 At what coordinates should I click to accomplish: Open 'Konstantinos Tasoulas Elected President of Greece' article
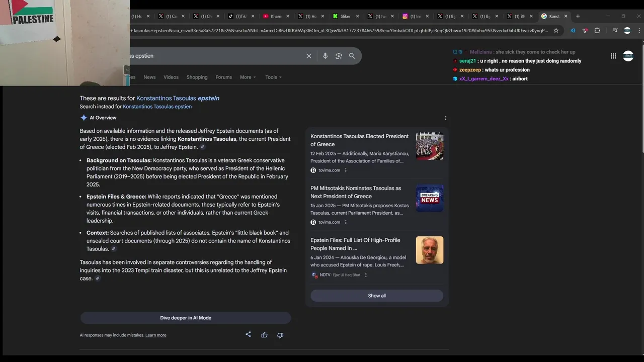tap(359, 140)
